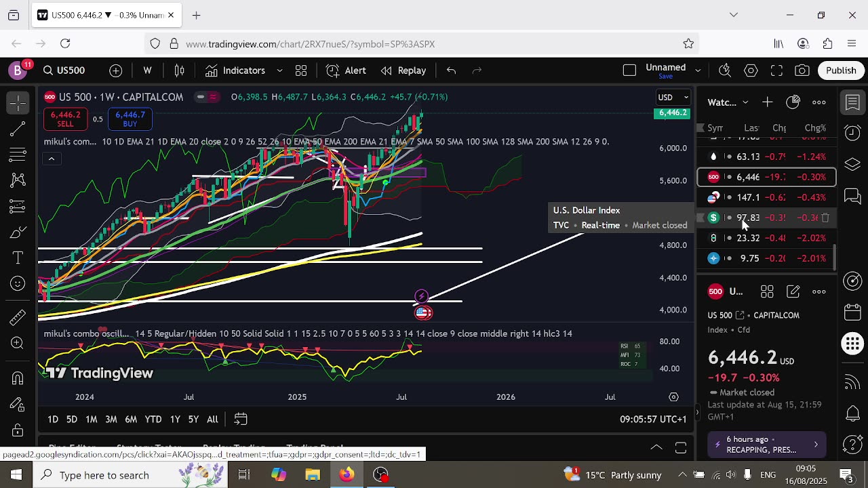Open notifications bell icon
The height and width of the screenshot is (488, 868).
852,413
